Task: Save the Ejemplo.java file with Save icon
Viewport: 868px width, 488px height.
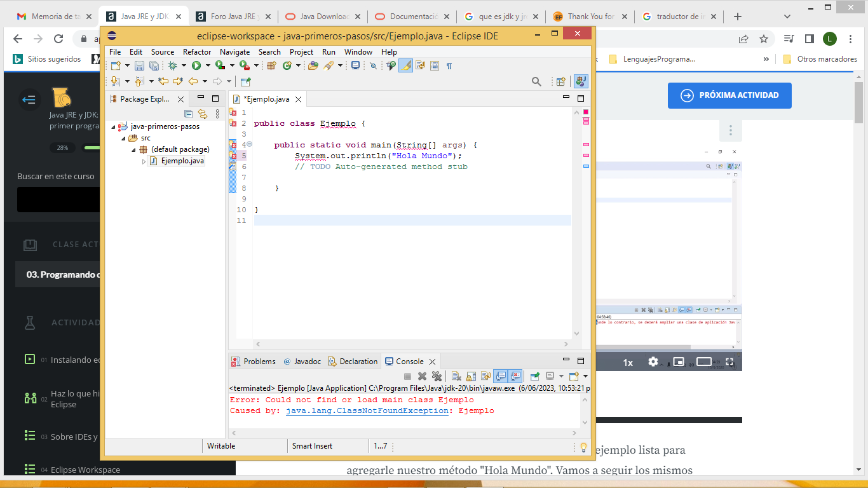Action: pyautogui.click(x=139, y=65)
